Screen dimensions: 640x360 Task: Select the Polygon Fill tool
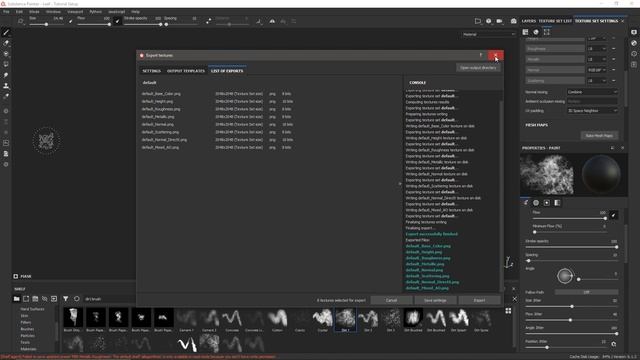[6, 64]
